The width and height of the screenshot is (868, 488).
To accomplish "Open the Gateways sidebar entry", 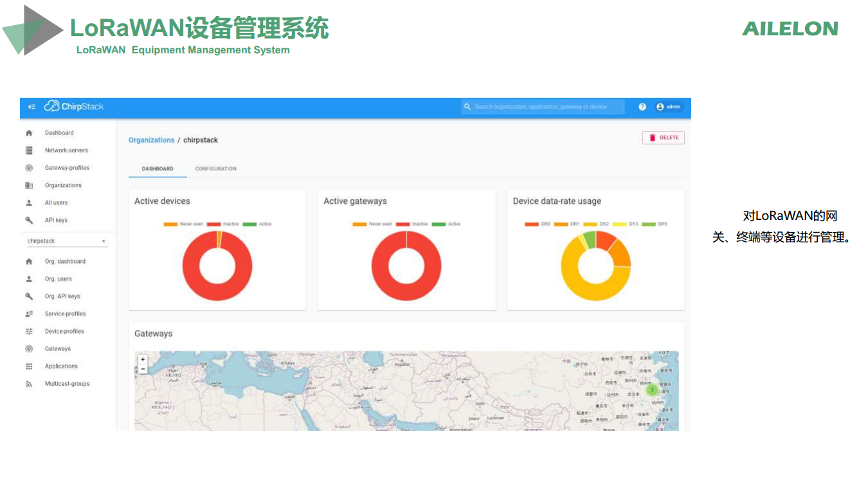I will [58, 348].
